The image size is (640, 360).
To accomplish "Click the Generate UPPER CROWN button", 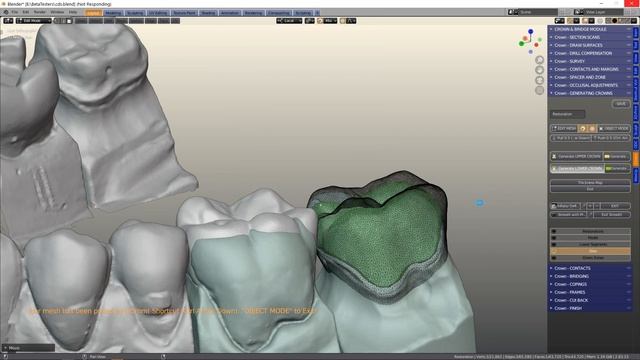I will 576,156.
